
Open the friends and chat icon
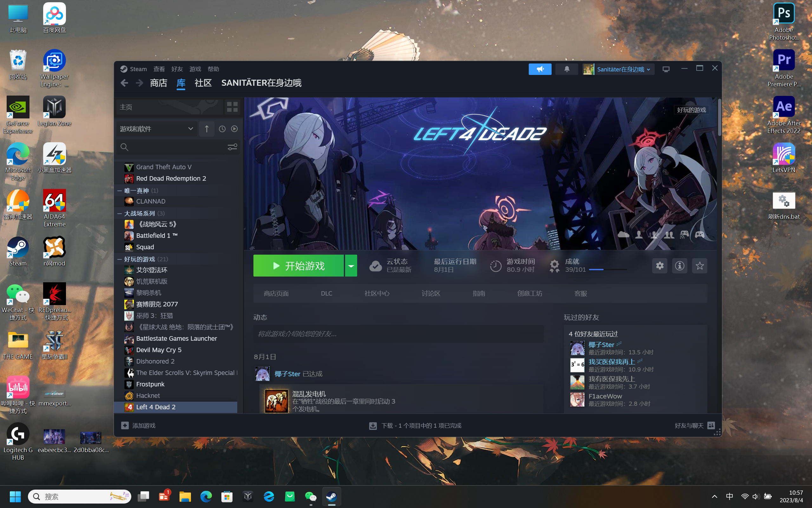click(711, 425)
